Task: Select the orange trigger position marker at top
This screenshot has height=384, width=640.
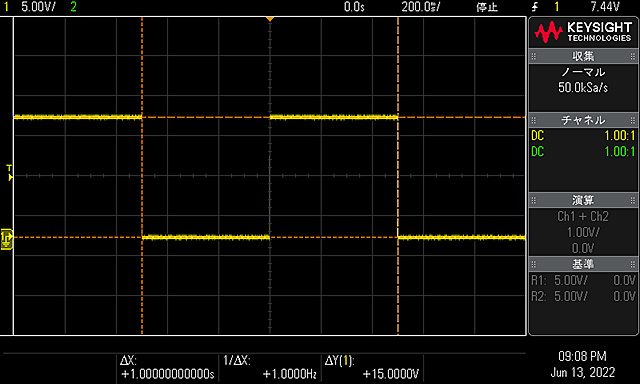Action: tap(269, 19)
